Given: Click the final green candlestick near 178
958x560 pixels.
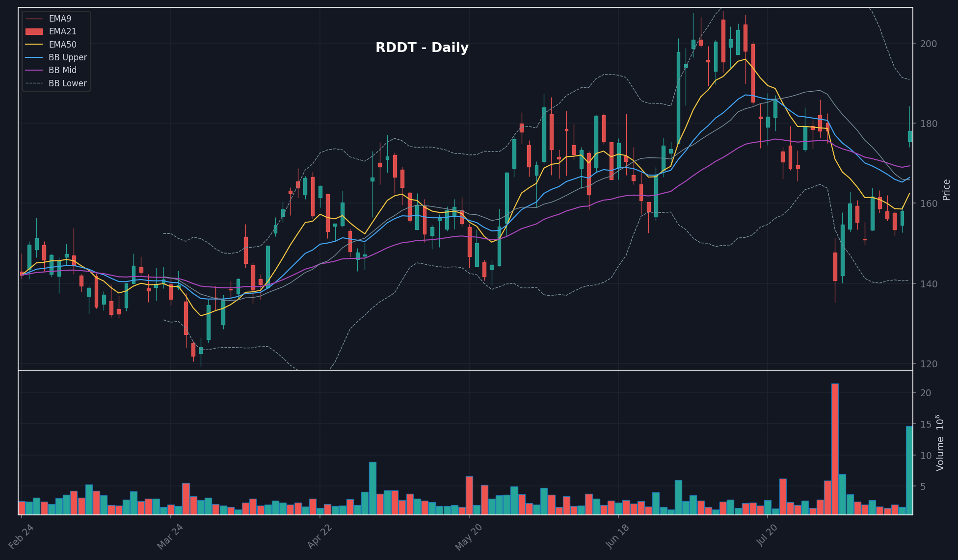Looking at the screenshot, I should pos(909,136).
